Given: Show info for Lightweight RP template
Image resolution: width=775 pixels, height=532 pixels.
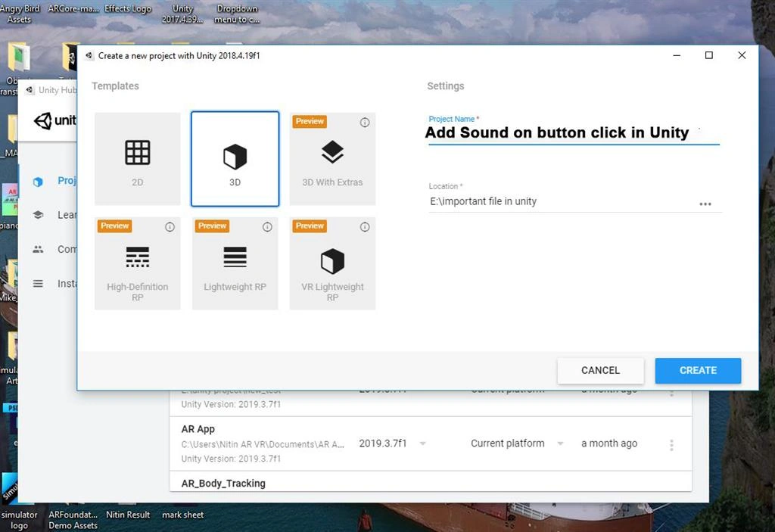Looking at the screenshot, I should [x=267, y=227].
